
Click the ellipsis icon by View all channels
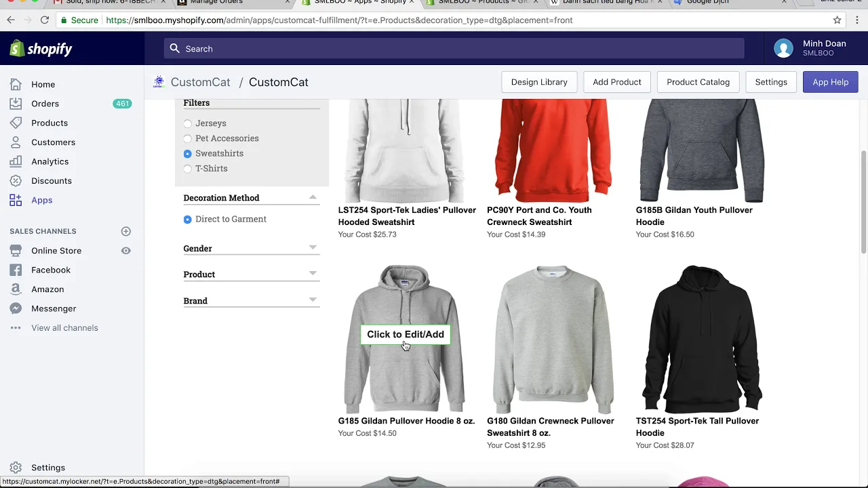point(16,328)
